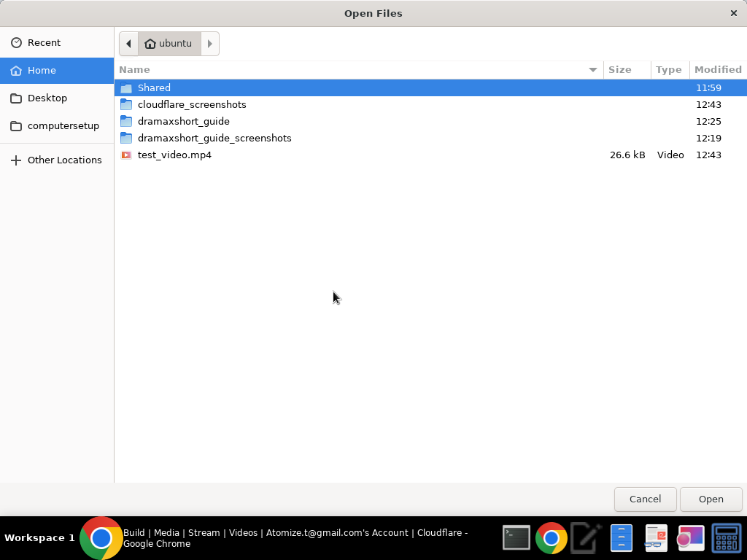Open the image viewer taskbar icon

689,537
